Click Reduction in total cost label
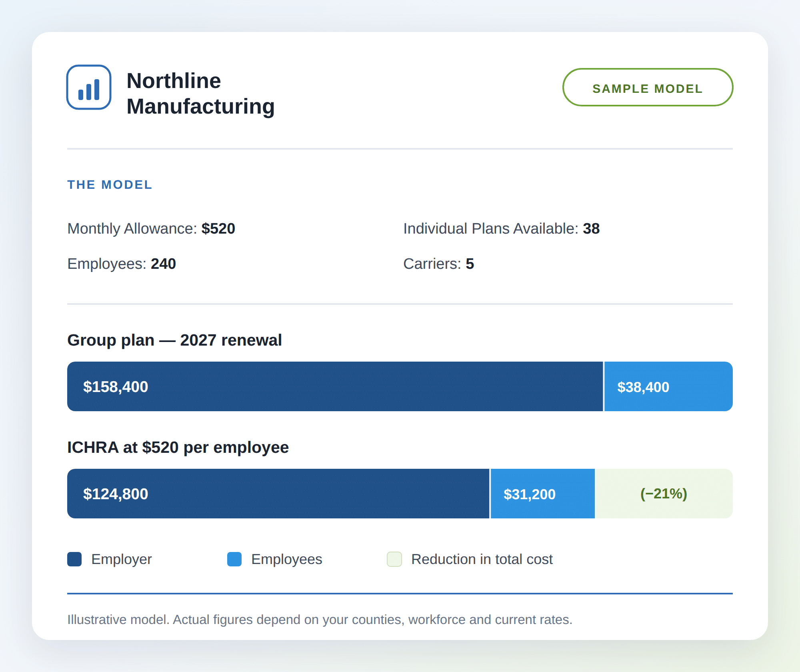The width and height of the screenshot is (800, 672). [482, 559]
